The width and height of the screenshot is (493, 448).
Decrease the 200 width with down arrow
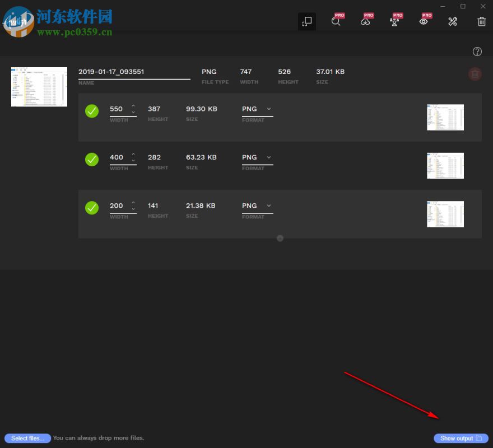pos(133,209)
